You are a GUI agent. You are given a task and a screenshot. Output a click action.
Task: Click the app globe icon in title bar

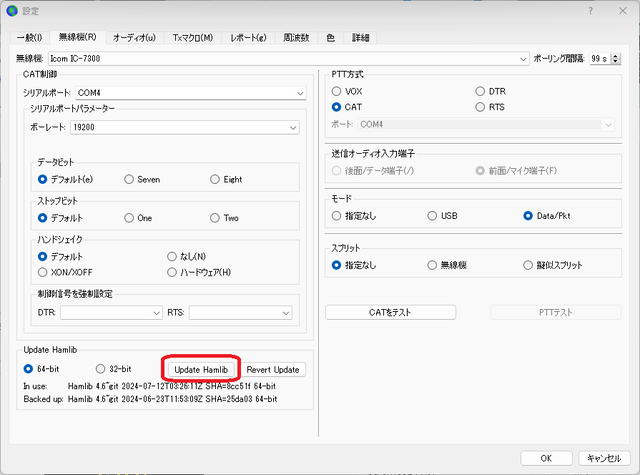click(12, 11)
